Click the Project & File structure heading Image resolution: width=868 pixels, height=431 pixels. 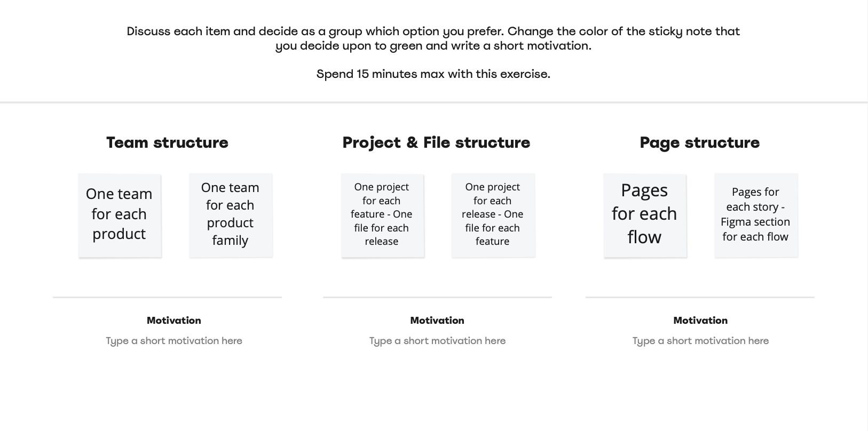pyautogui.click(x=436, y=142)
